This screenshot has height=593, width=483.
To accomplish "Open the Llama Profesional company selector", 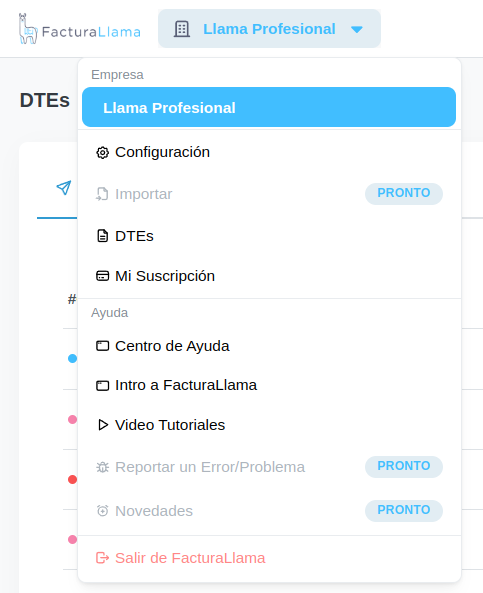I will pos(269,29).
